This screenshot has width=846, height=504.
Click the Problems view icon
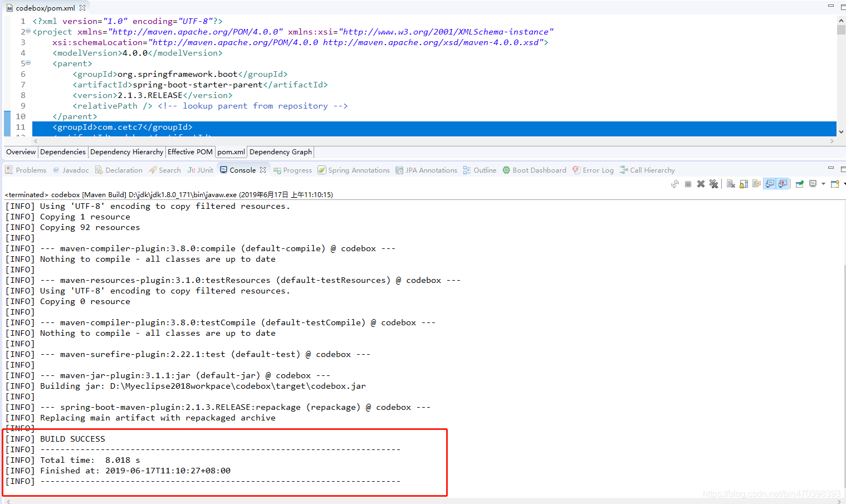[x=9, y=170]
